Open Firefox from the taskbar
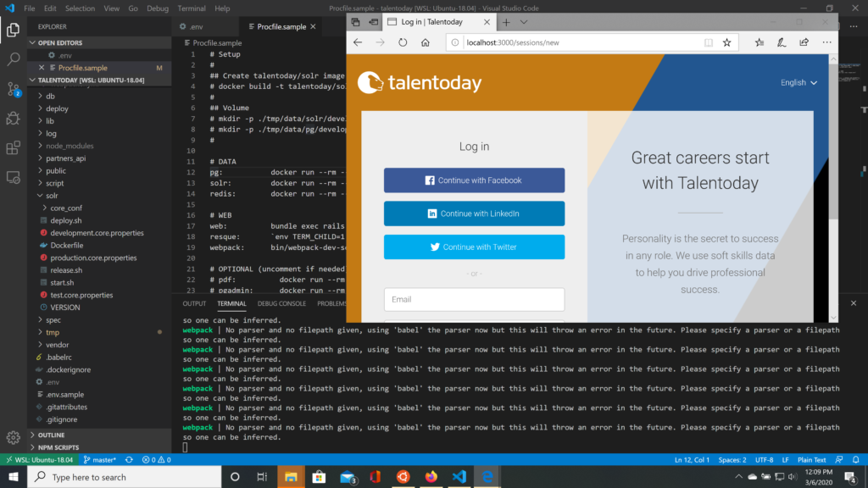Image resolution: width=868 pixels, height=488 pixels. pyautogui.click(x=431, y=477)
